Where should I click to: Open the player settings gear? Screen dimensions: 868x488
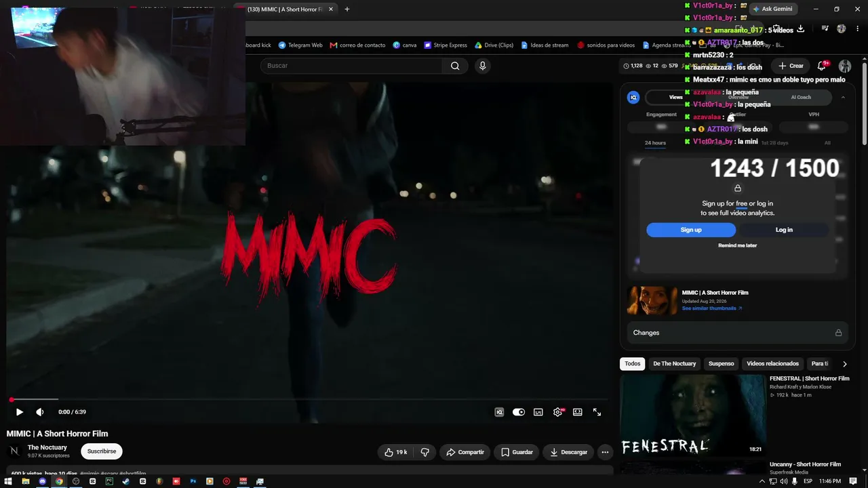point(558,412)
